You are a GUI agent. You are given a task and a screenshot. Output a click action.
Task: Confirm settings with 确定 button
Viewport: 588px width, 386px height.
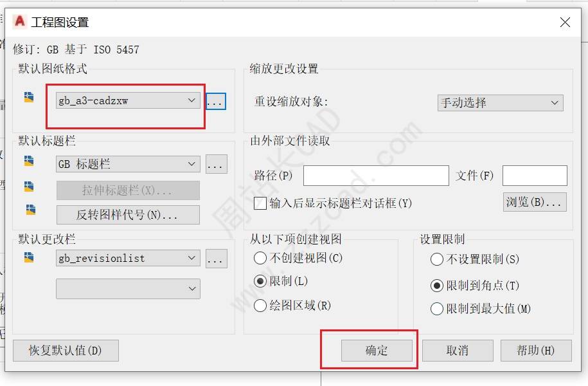coord(377,351)
